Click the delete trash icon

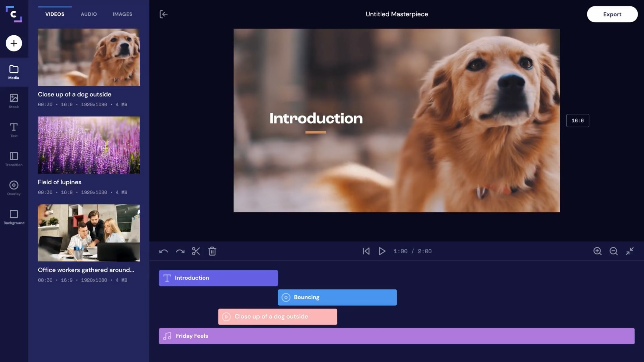212,251
